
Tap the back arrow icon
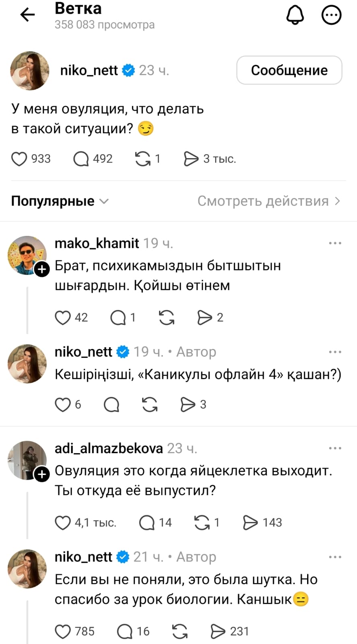[27, 15]
